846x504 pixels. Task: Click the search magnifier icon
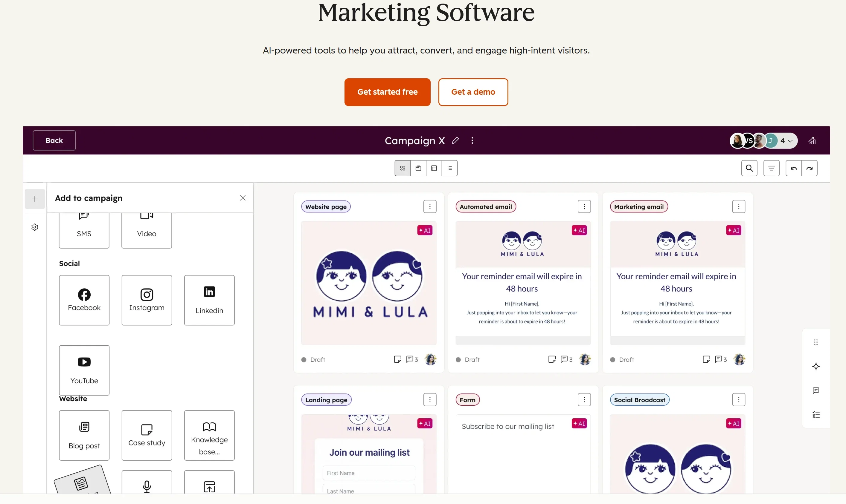coord(749,168)
